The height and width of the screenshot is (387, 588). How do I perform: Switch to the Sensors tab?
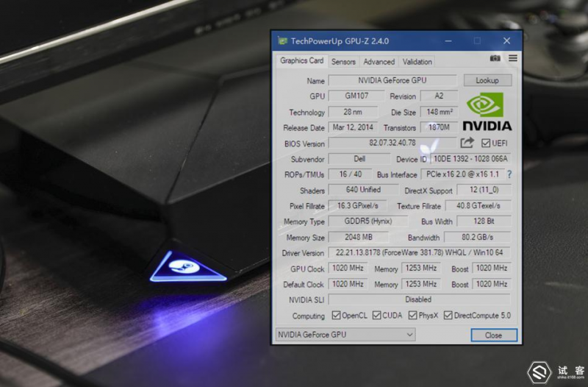click(343, 62)
